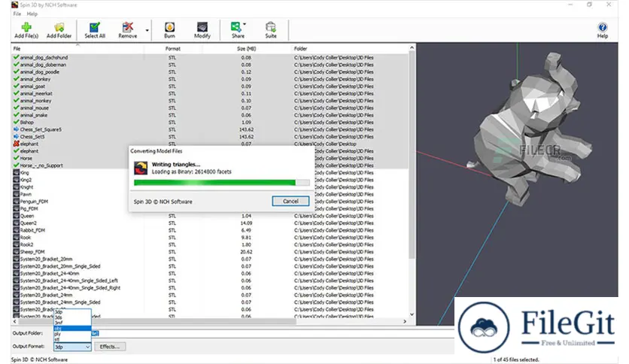Click the file list scroll-down arrow

[412, 314]
